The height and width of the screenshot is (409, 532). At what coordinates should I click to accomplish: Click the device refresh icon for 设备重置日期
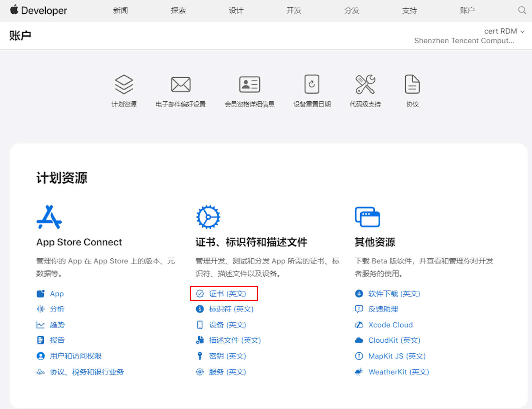click(312, 84)
